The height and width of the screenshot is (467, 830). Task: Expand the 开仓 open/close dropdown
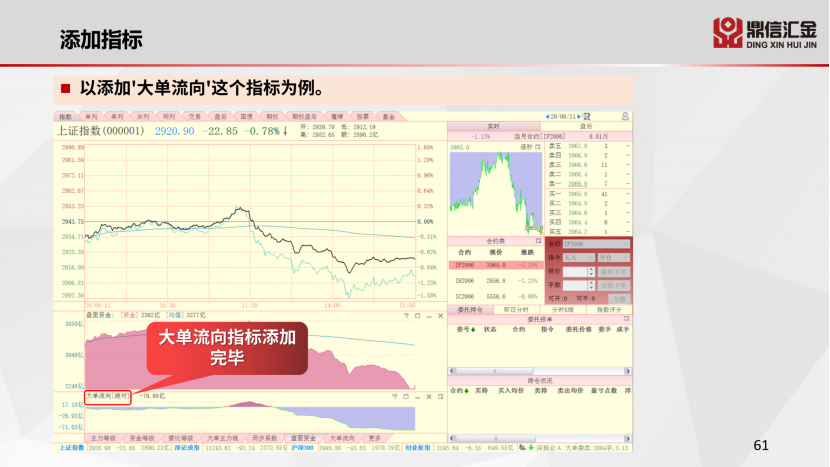pyautogui.click(x=612, y=257)
